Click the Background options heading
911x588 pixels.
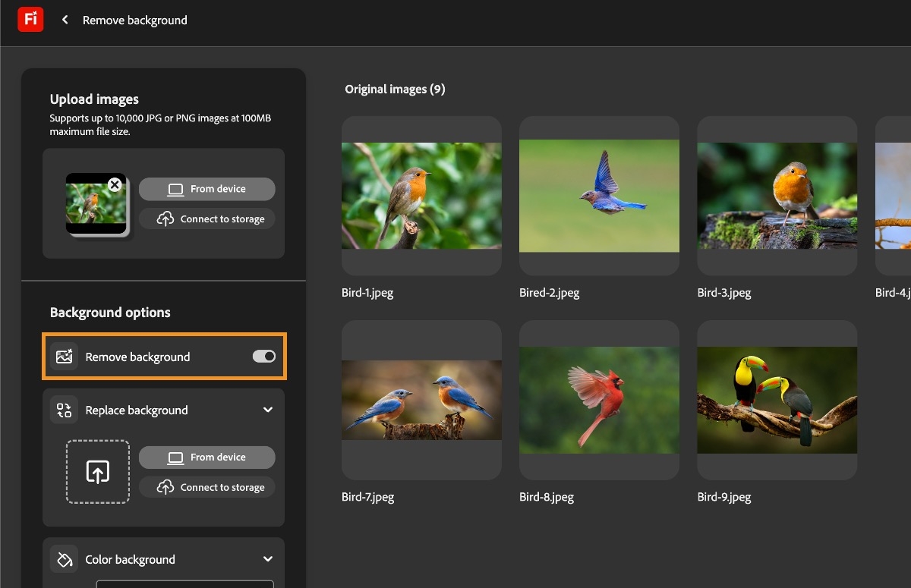pyautogui.click(x=110, y=313)
